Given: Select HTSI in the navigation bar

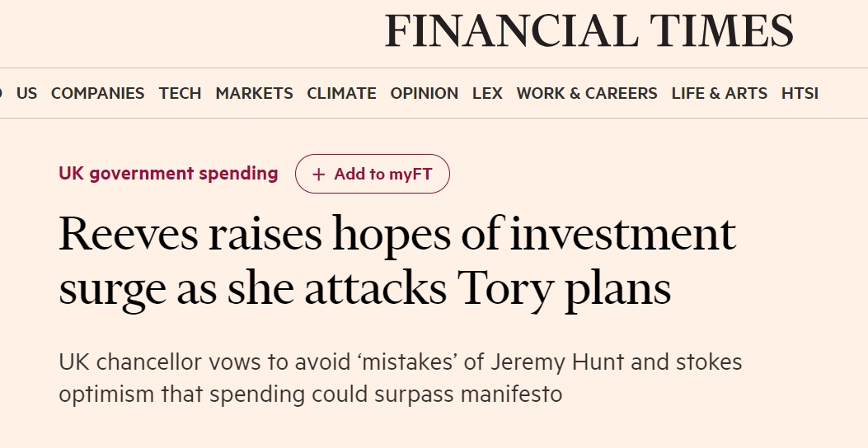Looking at the screenshot, I should [800, 94].
